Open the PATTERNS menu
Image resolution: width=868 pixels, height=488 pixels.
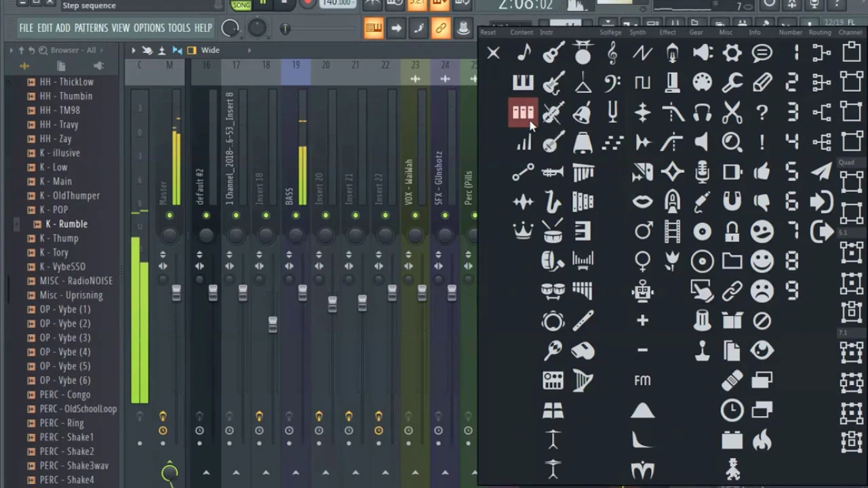pyautogui.click(x=91, y=28)
